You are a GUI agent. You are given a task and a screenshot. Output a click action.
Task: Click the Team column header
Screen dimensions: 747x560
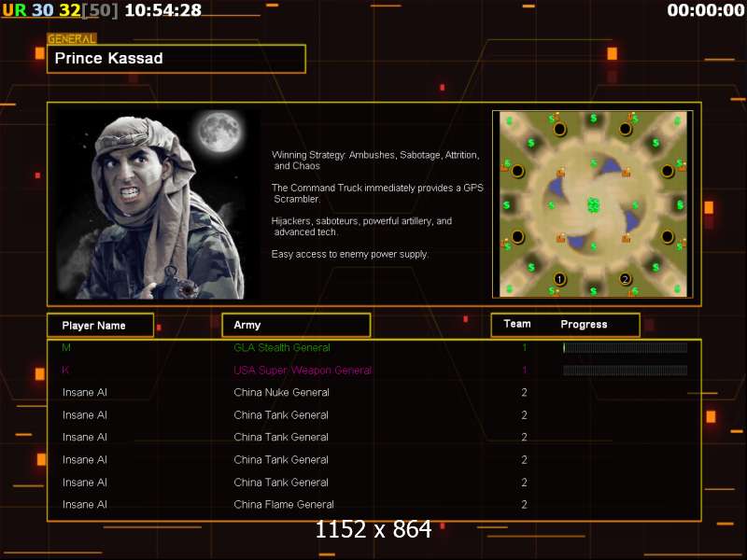(517, 324)
